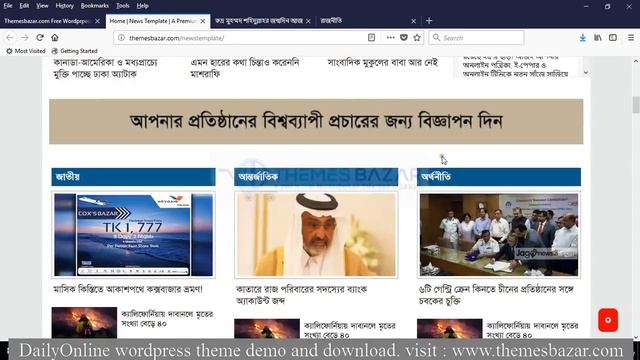Image resolution: width=640 pixels, height=360 pixels.
Task: Open the Cox's Bazar TK 1,777 thumbnail
Action: tap(133, 235)
